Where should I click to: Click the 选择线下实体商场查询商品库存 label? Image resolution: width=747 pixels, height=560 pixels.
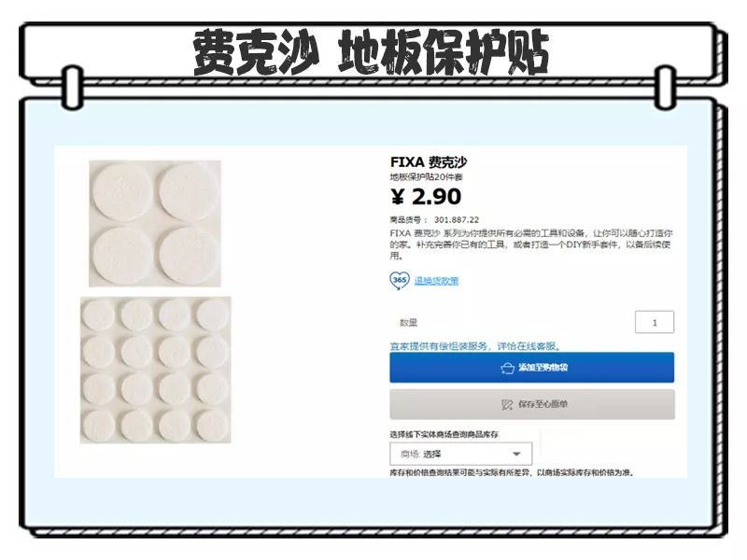[x=444, y=434]
